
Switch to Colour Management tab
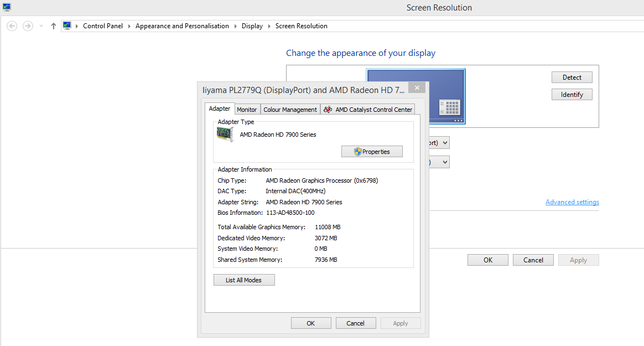[x=290, y=109]
